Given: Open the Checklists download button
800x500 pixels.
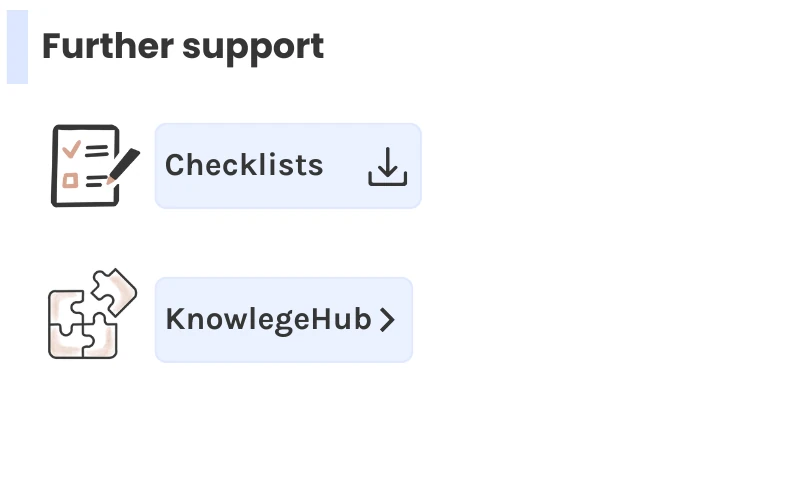Looking at the screenshot, I should [288, 166].
